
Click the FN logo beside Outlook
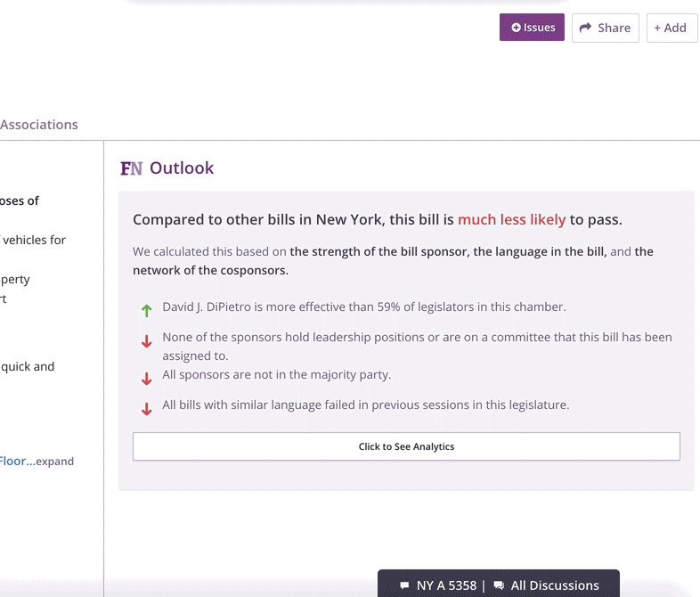131,168
